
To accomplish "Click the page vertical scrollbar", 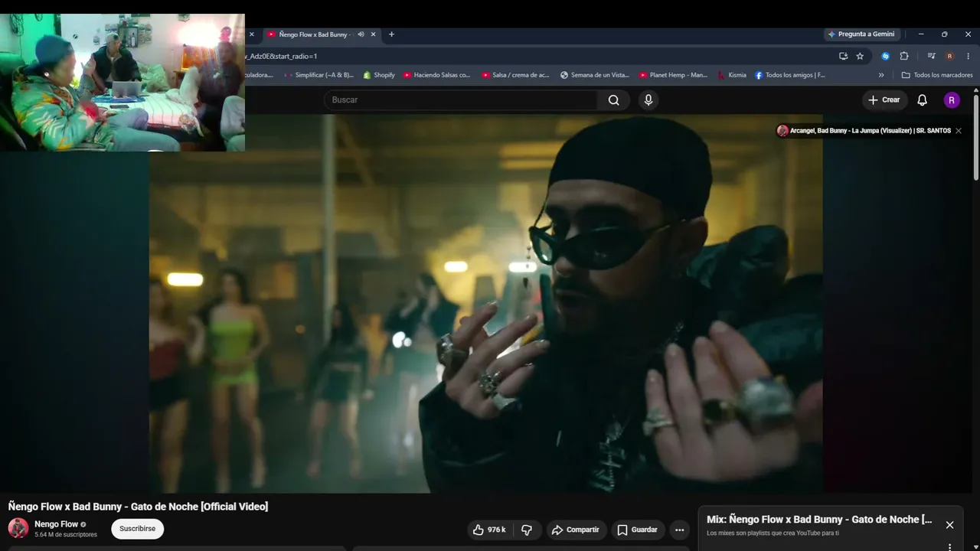I will coord(976,138).
